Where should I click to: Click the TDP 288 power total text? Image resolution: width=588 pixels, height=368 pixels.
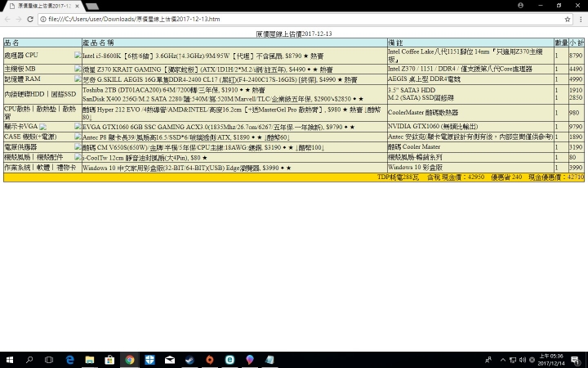point(398,177)
